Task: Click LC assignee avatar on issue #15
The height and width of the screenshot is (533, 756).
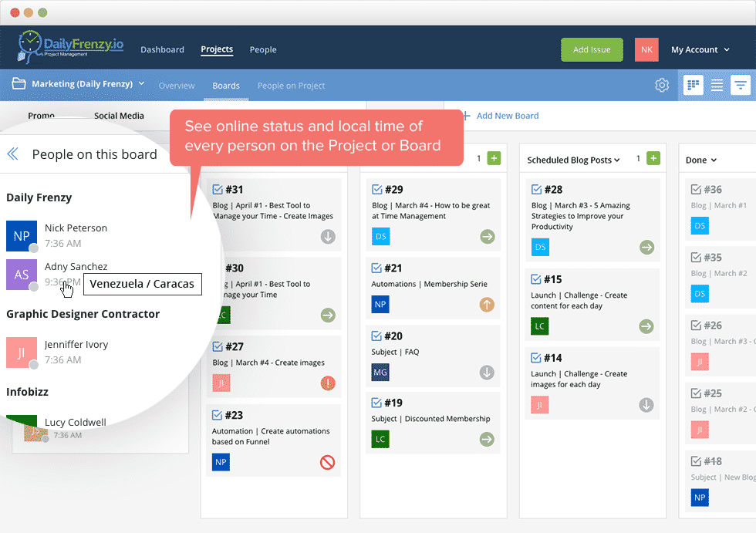Action: coord(539,326)
